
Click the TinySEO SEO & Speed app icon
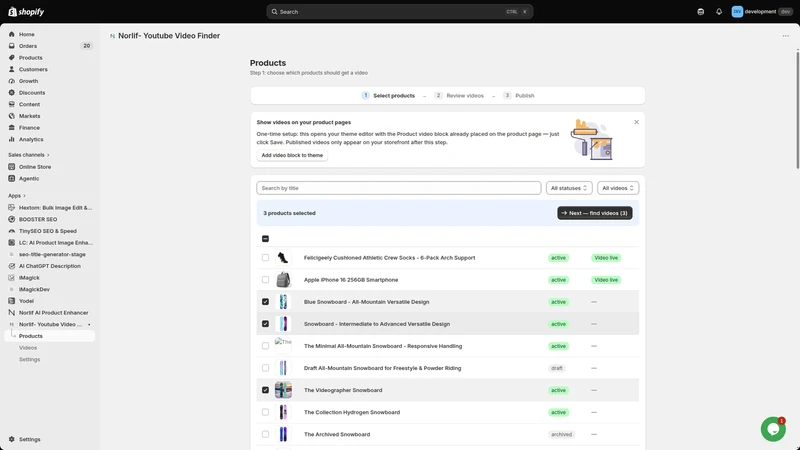click(x=12, y=231)
